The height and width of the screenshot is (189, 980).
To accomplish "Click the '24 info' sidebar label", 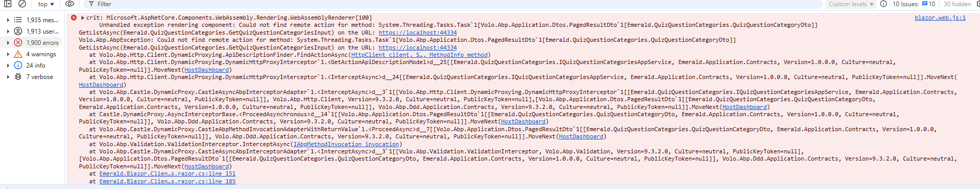I will (36, 66).
